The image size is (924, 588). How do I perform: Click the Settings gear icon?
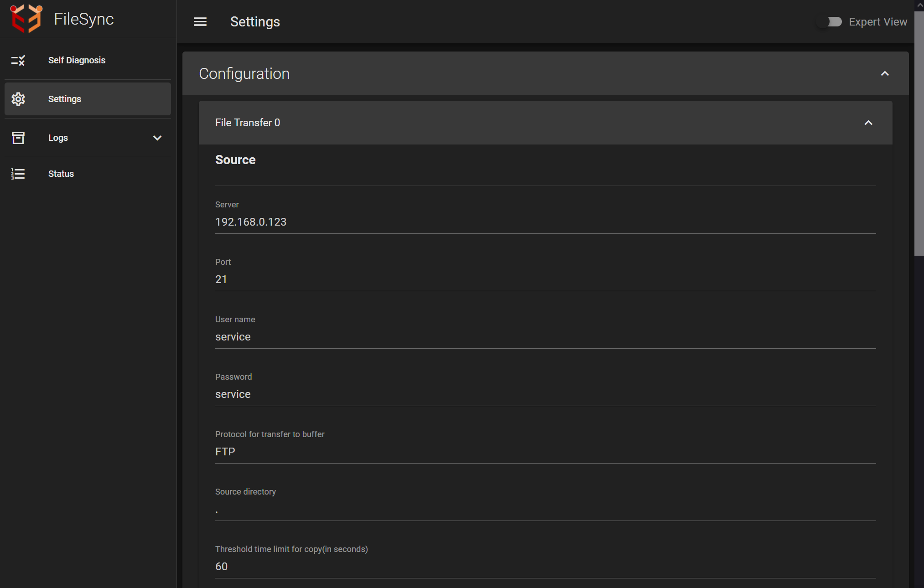18,99
